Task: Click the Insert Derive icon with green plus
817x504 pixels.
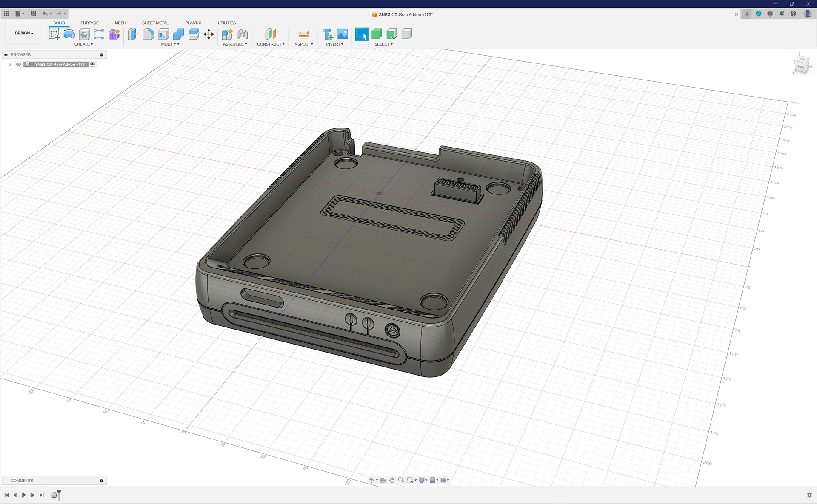Action: (x=328, y=34)
